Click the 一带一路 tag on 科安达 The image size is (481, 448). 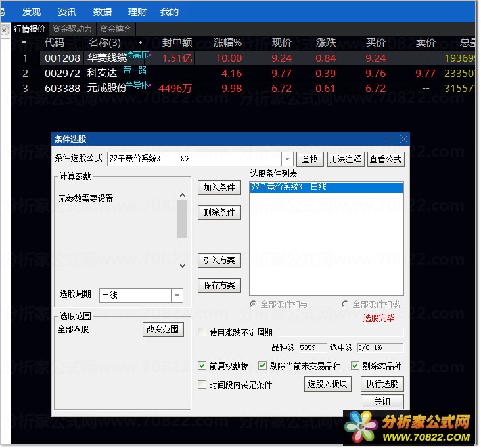pyautogui.click(x=132, y=70)
